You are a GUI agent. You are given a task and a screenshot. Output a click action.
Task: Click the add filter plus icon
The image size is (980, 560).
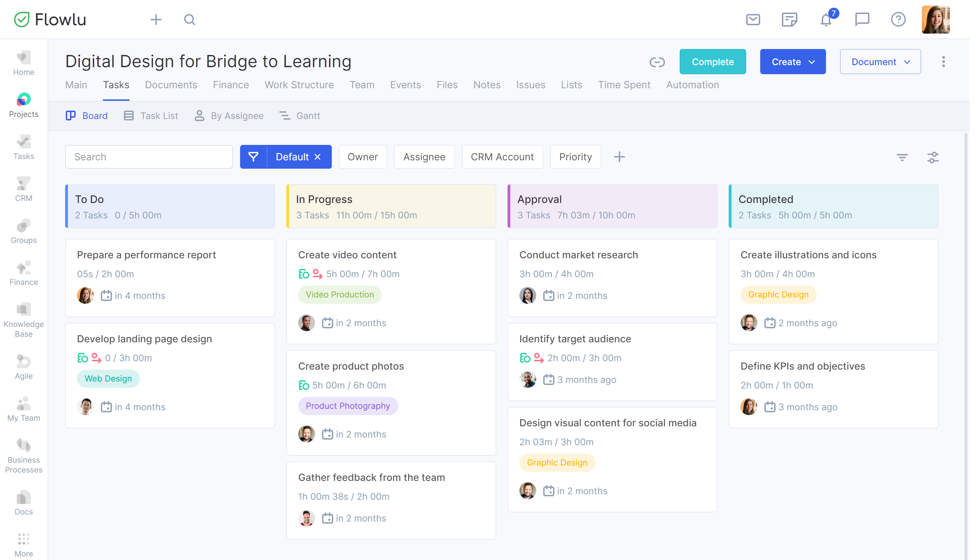618,157
